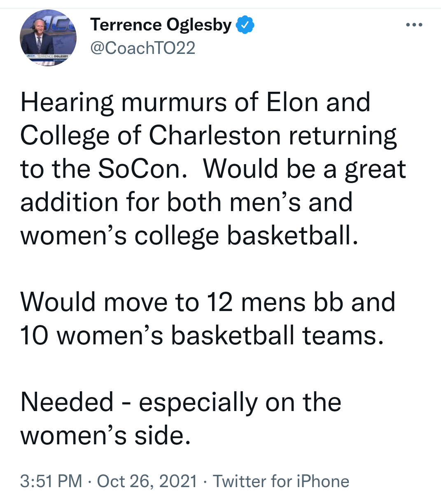Click the 'Needed - especially on the' paragraph
Viewport: 441px width, 504px height.
[x=181, y=418]
